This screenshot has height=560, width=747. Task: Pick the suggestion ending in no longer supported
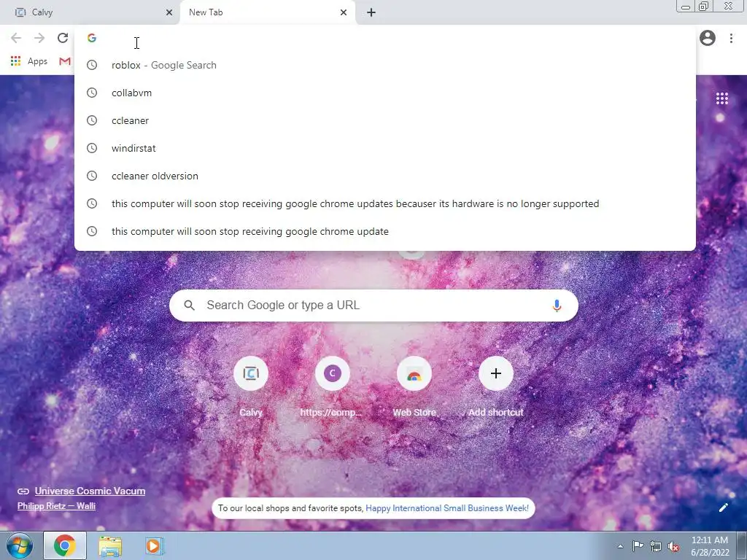click(x=385, y=203)
